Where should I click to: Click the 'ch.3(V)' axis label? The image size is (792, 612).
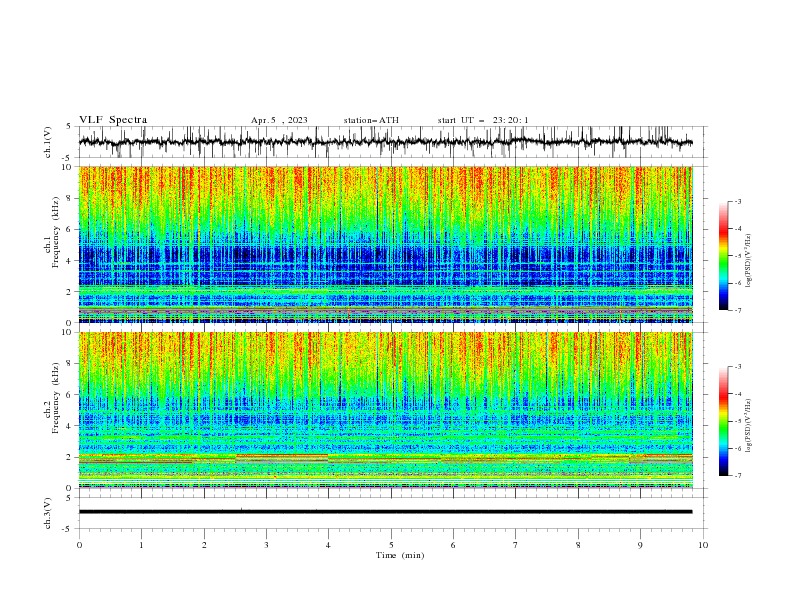(x=48, y=513)
